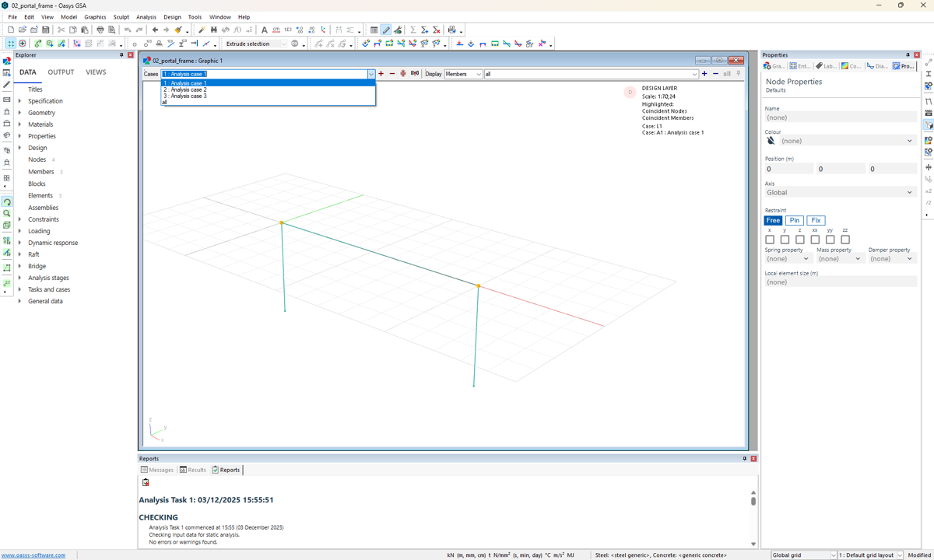Open the www.oasys-software.com link
The image size is (934, 560).
[33, 555]
